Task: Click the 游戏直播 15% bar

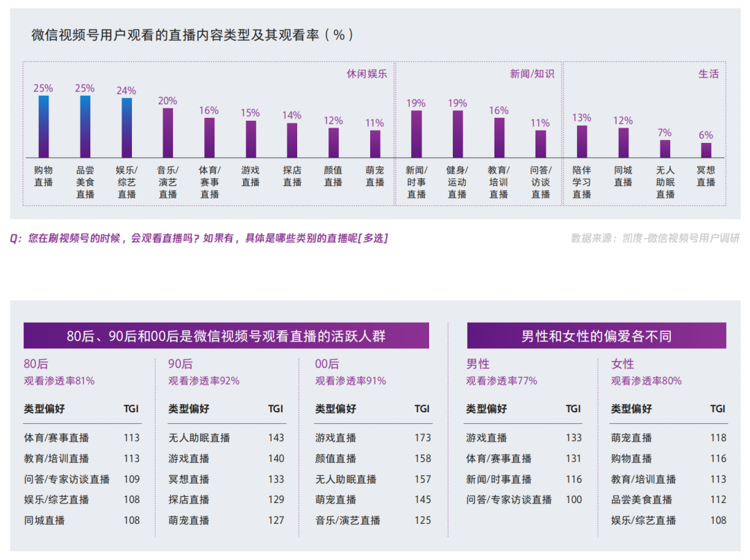Action: point(250,139)
